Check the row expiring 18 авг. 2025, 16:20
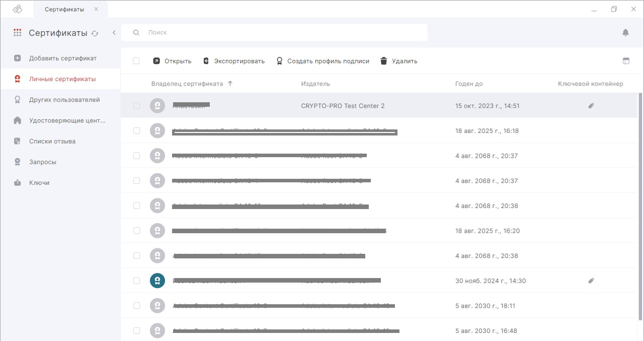 [136, 231]
